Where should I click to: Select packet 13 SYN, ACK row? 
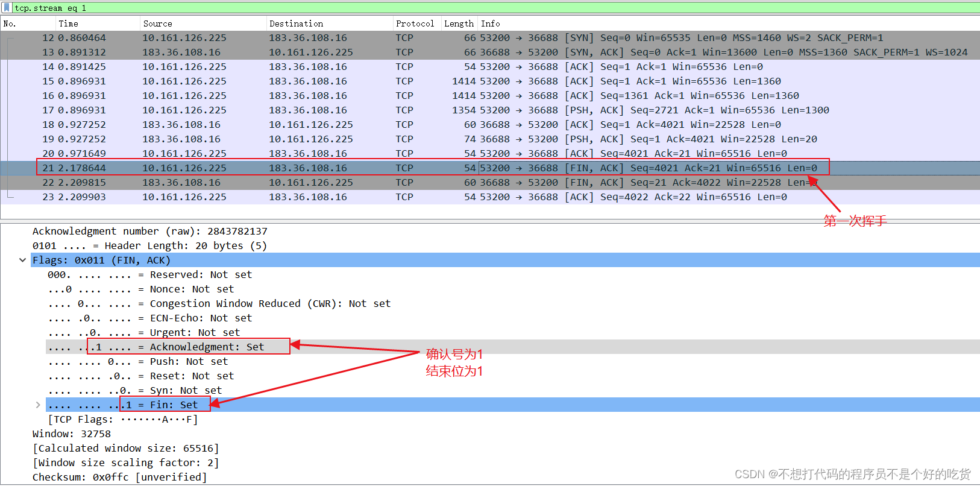pos(490,52)
